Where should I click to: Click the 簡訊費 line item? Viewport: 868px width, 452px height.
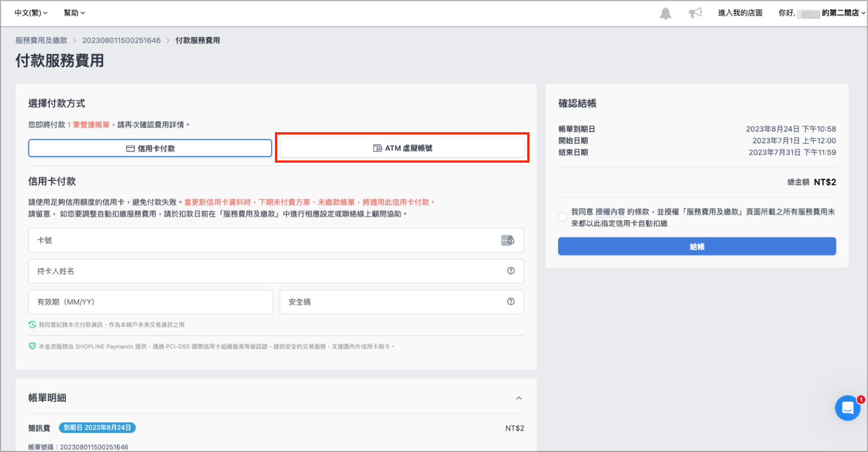click(x=39, y=428)
